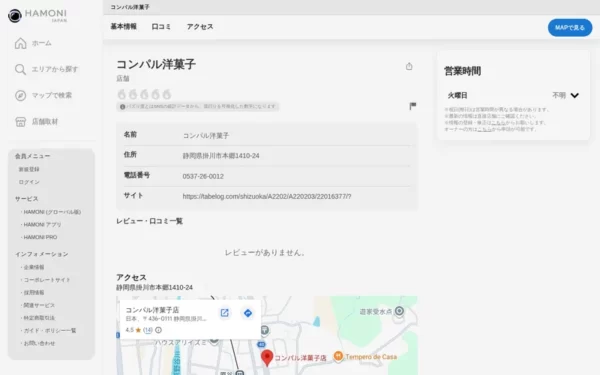Open ガイド・ポリシー一覧 link

pyautogui.click(x=50, y=330)
